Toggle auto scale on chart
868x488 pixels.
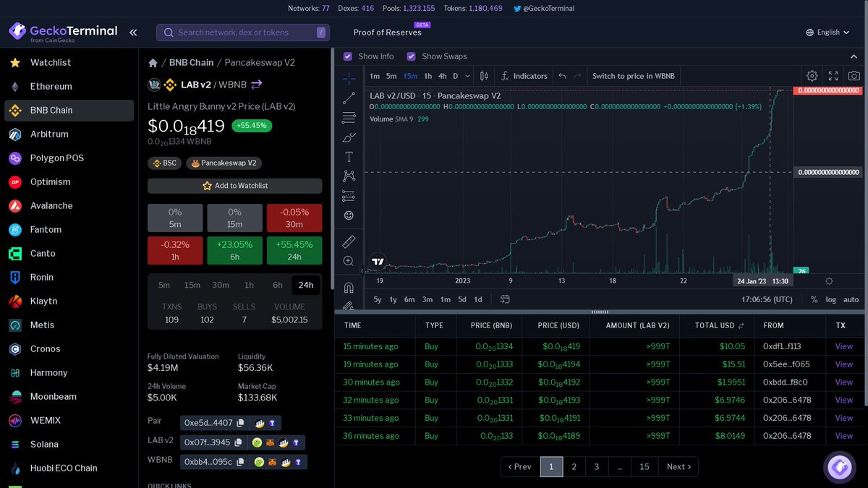click(851, 299)
